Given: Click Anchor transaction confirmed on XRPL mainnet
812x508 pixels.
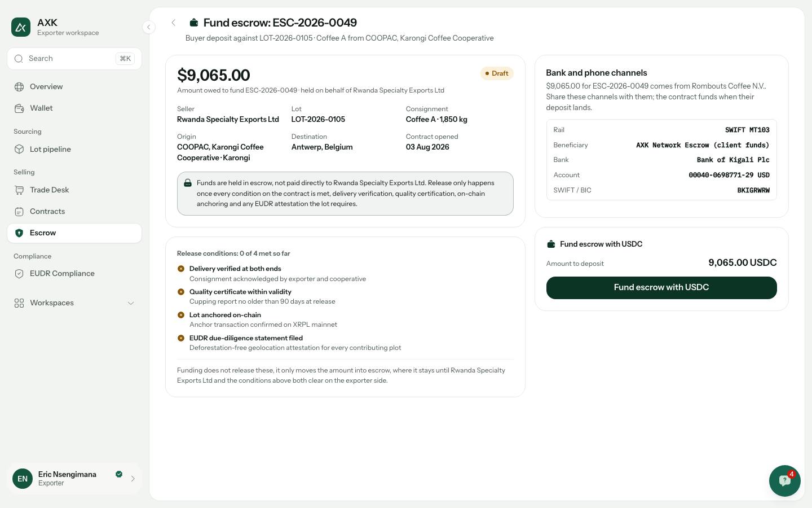Looking at the screenshot, I should 263,325.
